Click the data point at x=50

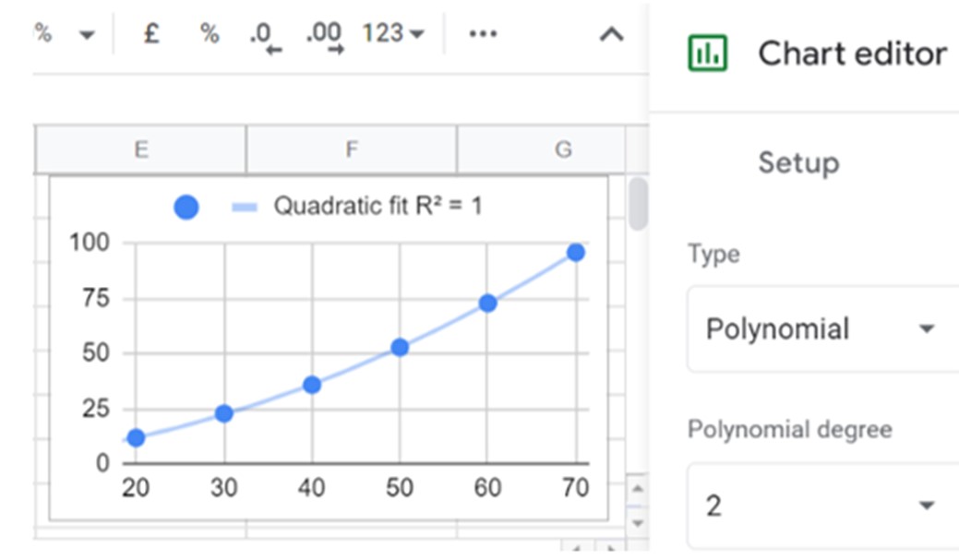tap(400, 347)
